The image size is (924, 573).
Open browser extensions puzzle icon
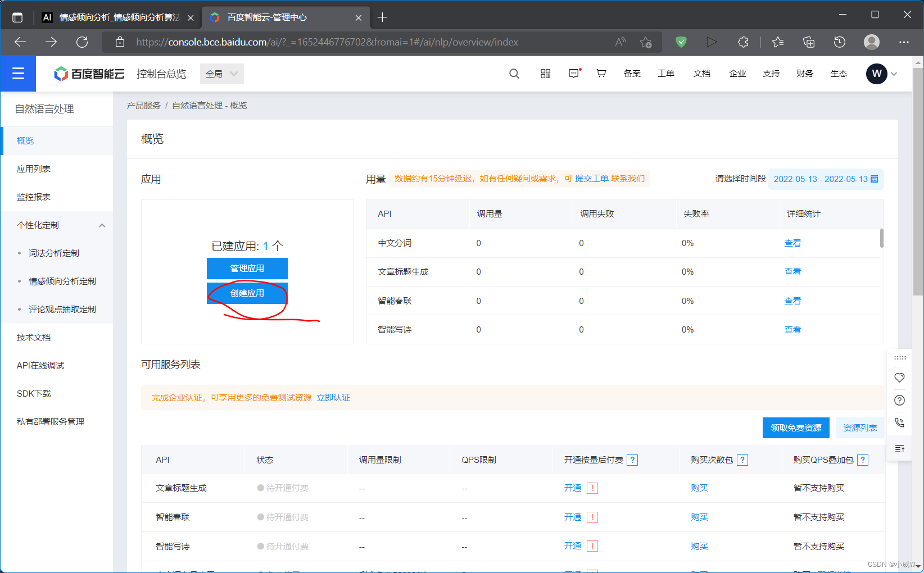743,42
